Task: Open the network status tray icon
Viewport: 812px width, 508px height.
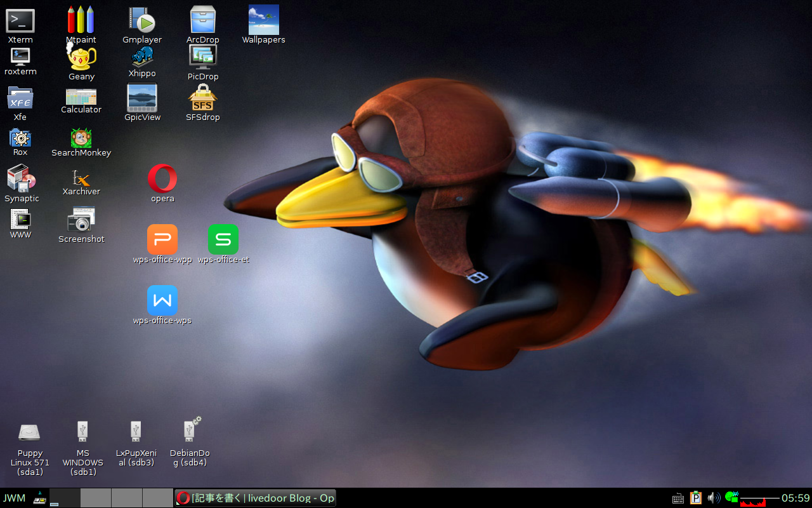Action: pyautogui.click(x=731, y=496)
